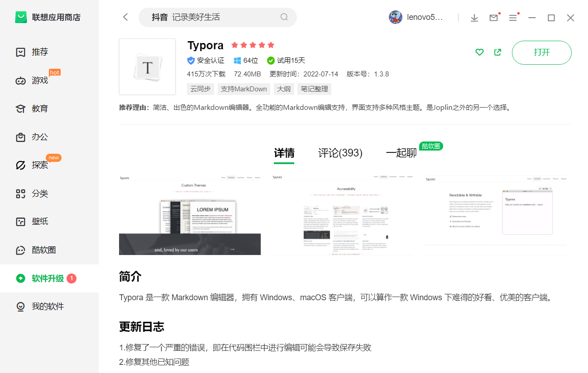Click the Typora app icon image

[x=147, y=67]
